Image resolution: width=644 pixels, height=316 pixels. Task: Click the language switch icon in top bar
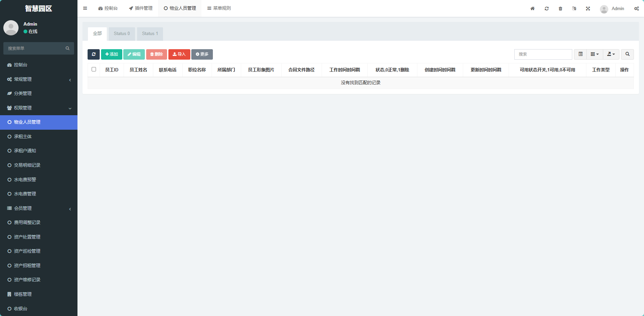click(x=574, y=8)
